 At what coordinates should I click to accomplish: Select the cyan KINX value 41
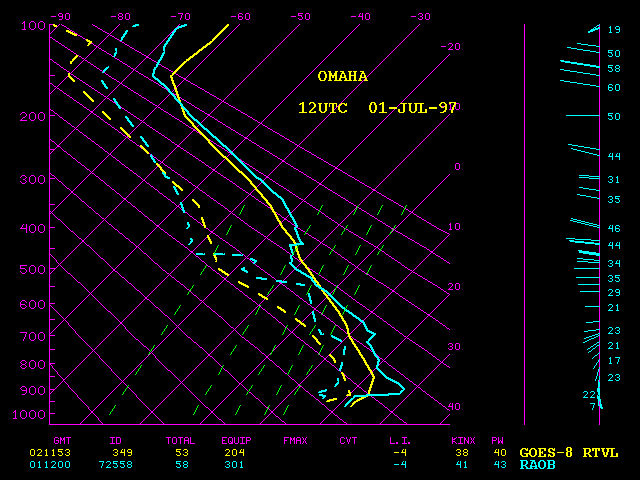click(462, 464)
